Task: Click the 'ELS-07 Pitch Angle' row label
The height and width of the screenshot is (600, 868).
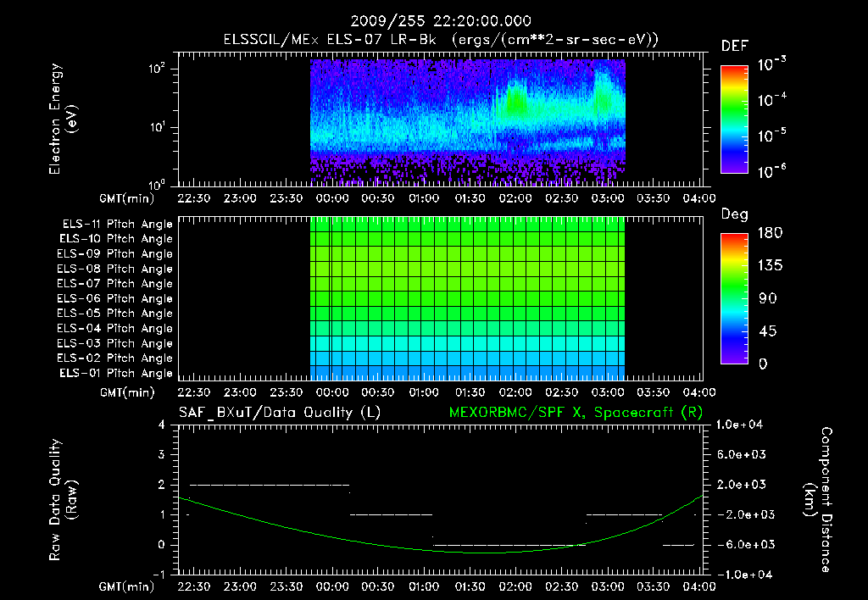Action: 114,283
